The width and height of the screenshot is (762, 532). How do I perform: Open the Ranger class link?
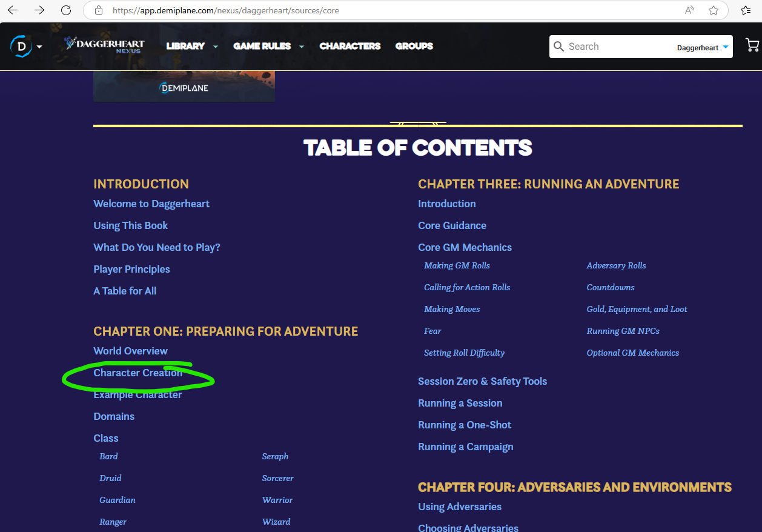[113, 522]
